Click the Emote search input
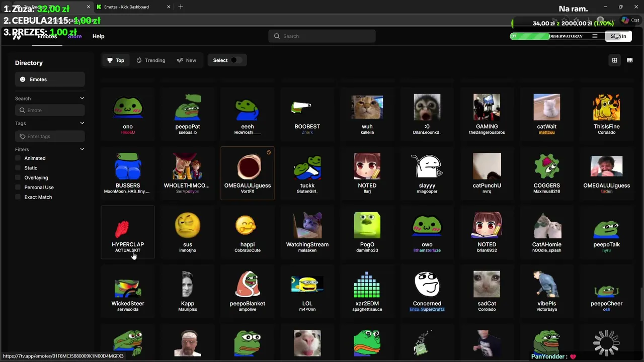The width and height of the screenshot is (644, 362). [49, 110]
